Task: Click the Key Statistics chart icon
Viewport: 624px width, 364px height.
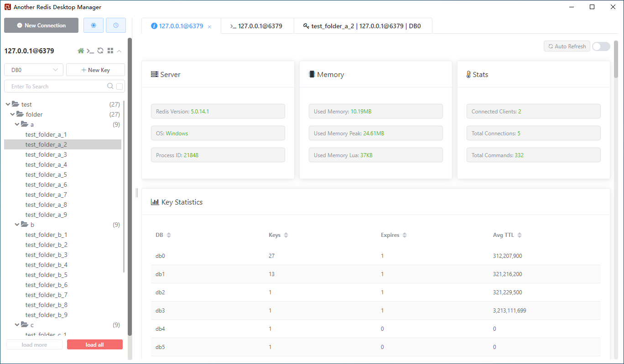Action: pyautogui.click(x=155, y=202)
